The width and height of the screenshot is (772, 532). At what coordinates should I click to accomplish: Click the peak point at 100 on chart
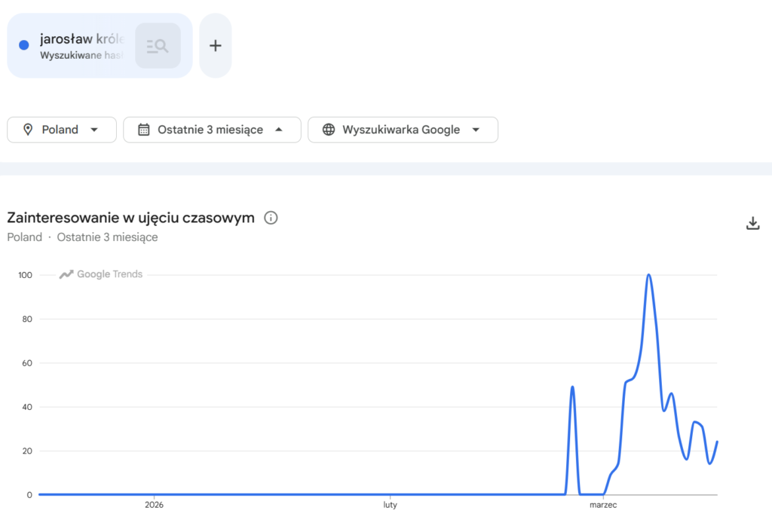click(x=648, y=275)
